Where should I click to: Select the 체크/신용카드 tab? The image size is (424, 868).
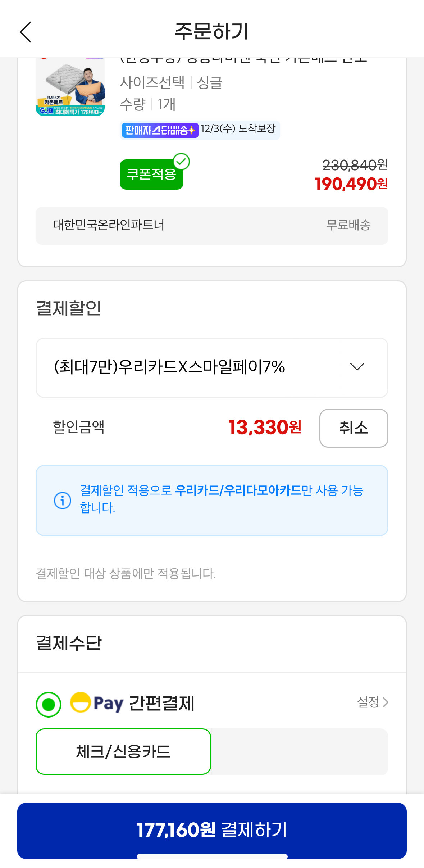pos(123,751)
